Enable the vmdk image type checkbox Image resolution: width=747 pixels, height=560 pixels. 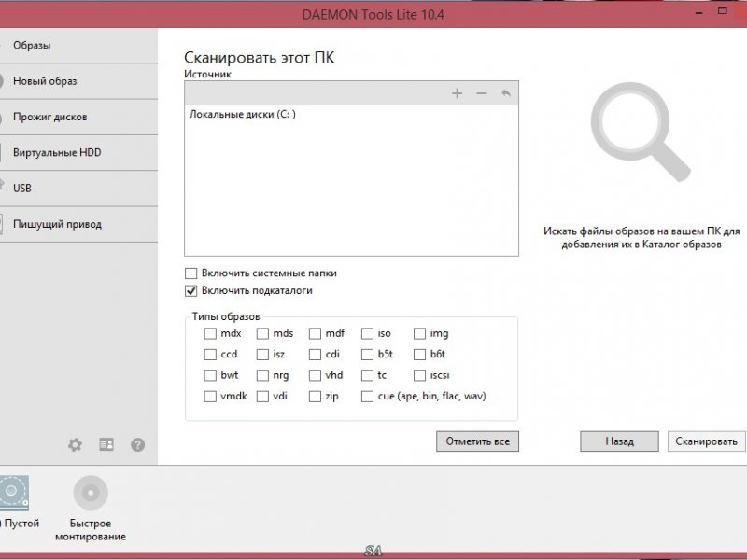click(210, 397)
